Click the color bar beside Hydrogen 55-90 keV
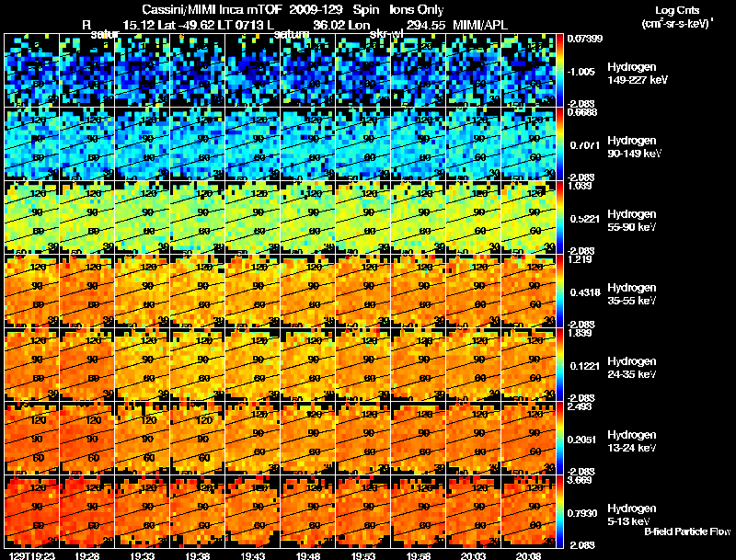736x560 pixels. click(x=560, y=218)
